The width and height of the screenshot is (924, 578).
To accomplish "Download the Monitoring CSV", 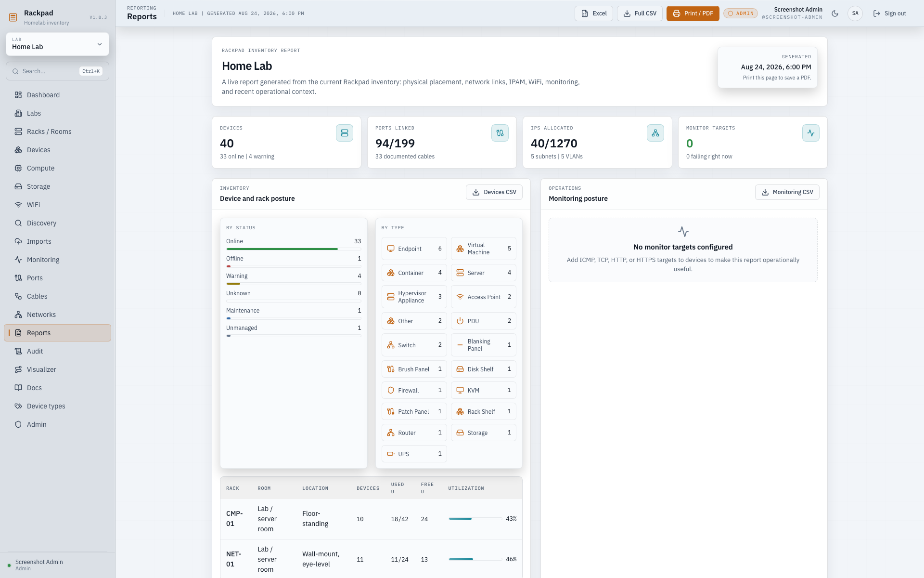I will pos(787,192).
